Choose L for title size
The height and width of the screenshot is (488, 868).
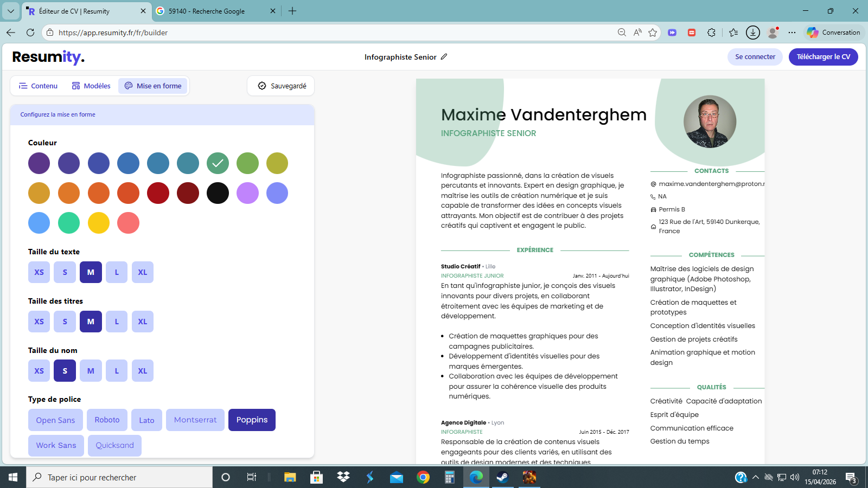click(x=117, y=322)
